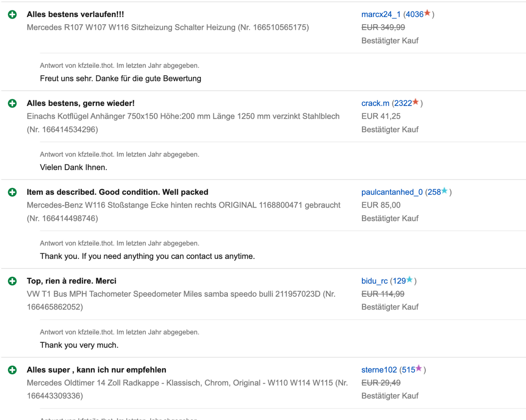Click the Mercedes R107 Sitzheizung Schalter item title
This screenshot has height=420, width=526.
[x=167, y=28]
